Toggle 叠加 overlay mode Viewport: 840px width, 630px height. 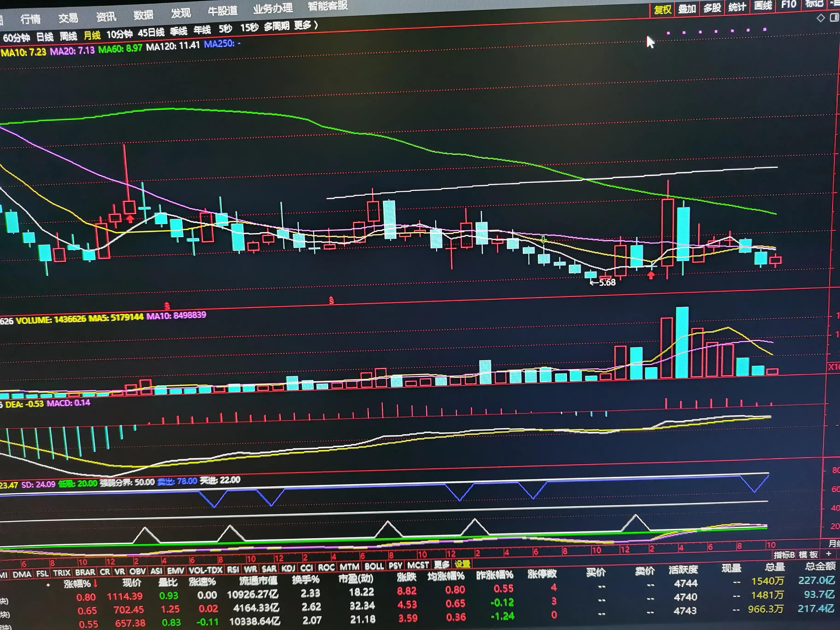687,9
